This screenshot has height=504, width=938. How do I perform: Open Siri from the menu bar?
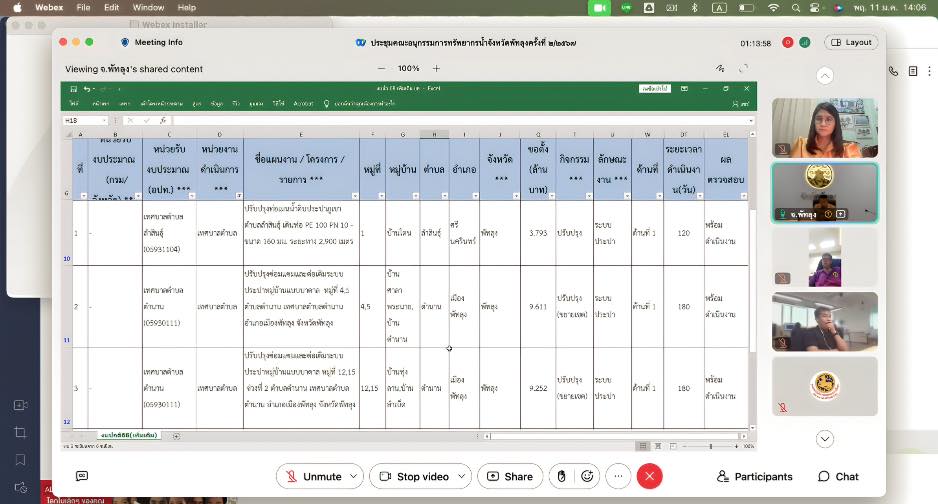839,8
